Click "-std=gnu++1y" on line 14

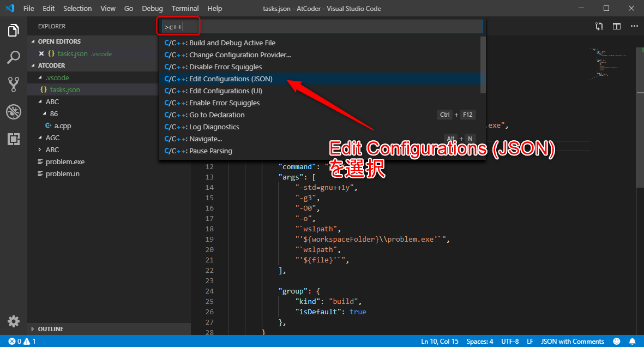coord(324,188)
